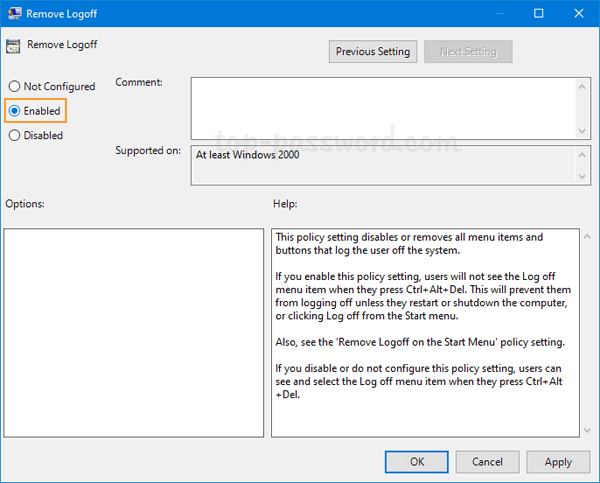Confirm with the OK button
Image resolution: width=600 pixels, height=483 pixels.
click(x=417, y=462)
